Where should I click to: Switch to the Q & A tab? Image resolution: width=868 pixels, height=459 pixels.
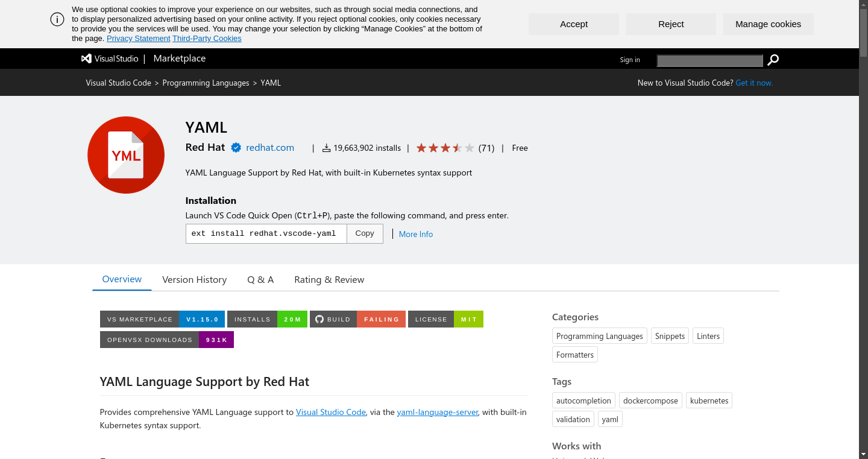[x=260, y=280]
